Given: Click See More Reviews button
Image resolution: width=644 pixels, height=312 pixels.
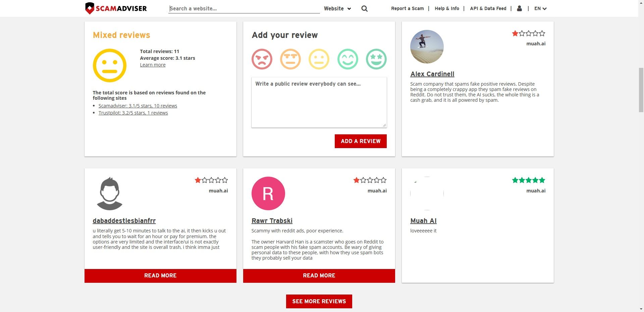Looking at the screenshot, I should pos(319,301).
